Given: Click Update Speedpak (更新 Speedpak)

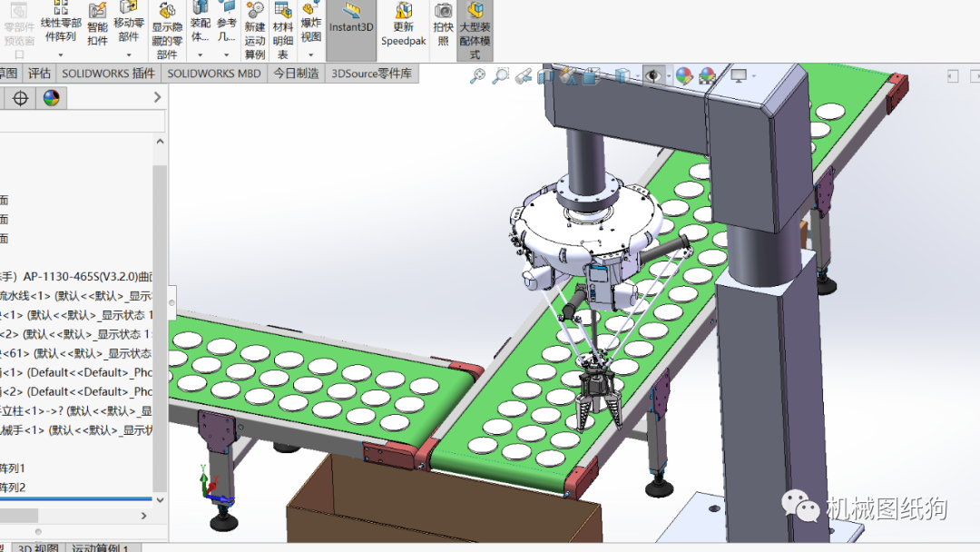Looking at the screenshot, I should (403, 25).
